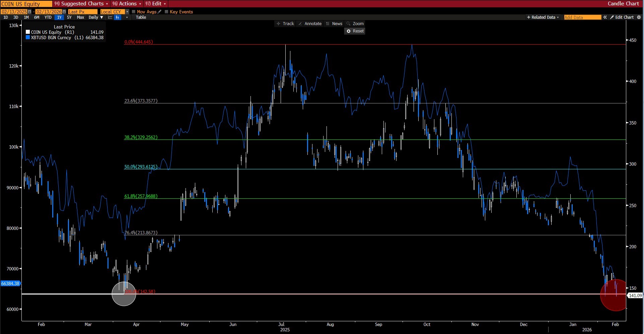Expand the Related Data dropdown

tap(543, 17)
